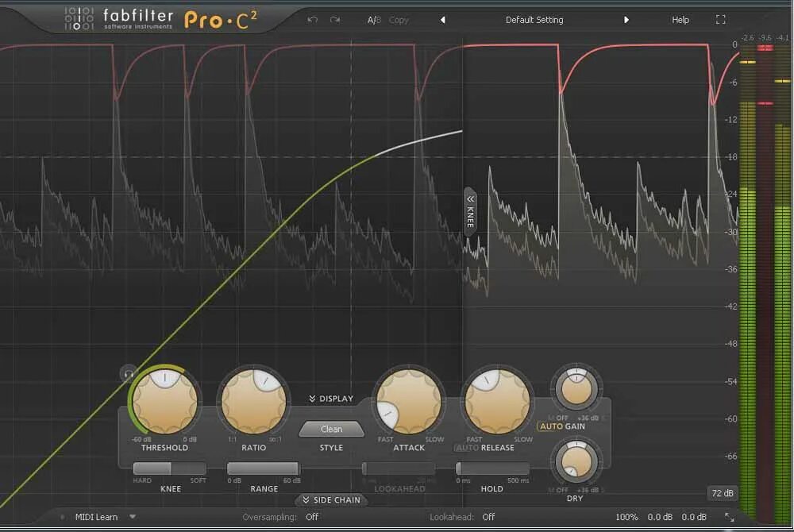Open the MIDI Learn dropdown arrow
The height and width of the screenshot is (532, 794).
click(132, 517)
